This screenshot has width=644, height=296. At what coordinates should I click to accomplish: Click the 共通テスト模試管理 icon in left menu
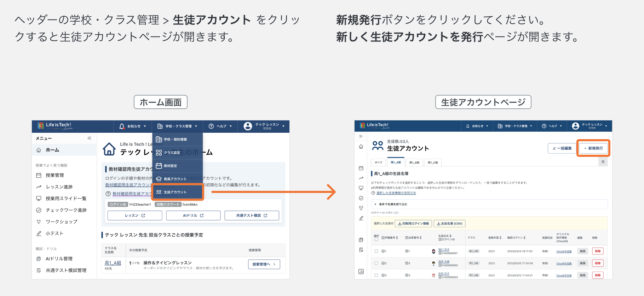[39, 271]
